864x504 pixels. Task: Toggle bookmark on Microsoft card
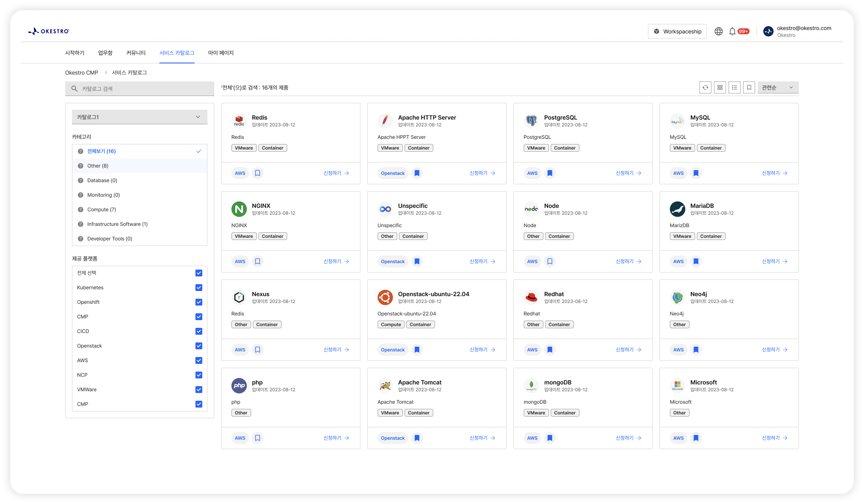click(x=696, y=438)
